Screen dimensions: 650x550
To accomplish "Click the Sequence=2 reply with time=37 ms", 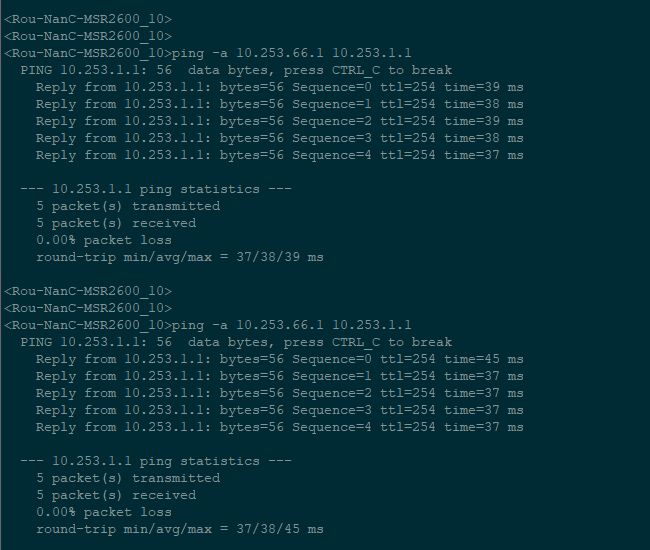I will point(279,393).
